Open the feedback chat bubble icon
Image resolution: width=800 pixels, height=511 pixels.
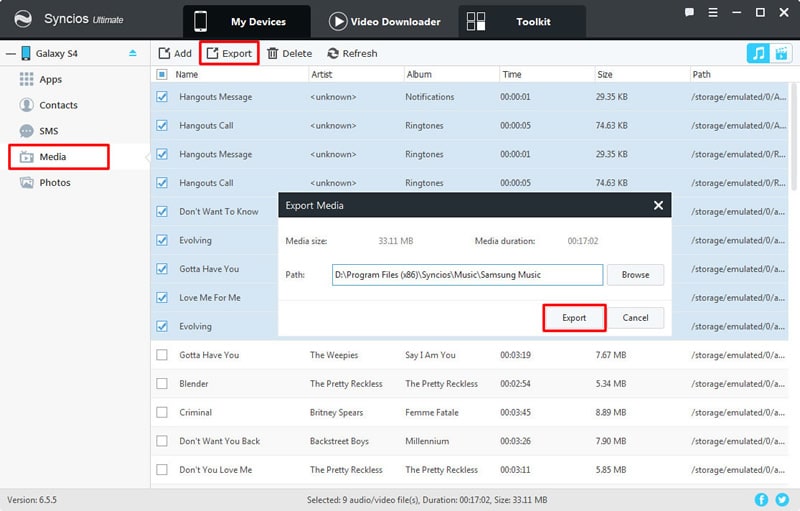coord(689,12)
